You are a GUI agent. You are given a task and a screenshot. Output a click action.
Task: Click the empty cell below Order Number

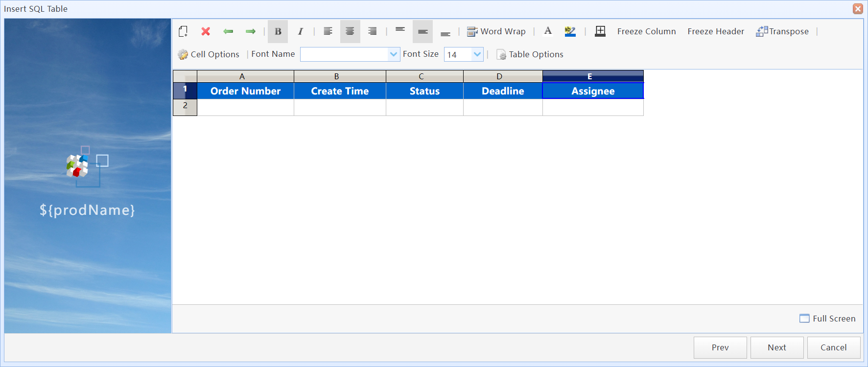(x=245, y=107)
